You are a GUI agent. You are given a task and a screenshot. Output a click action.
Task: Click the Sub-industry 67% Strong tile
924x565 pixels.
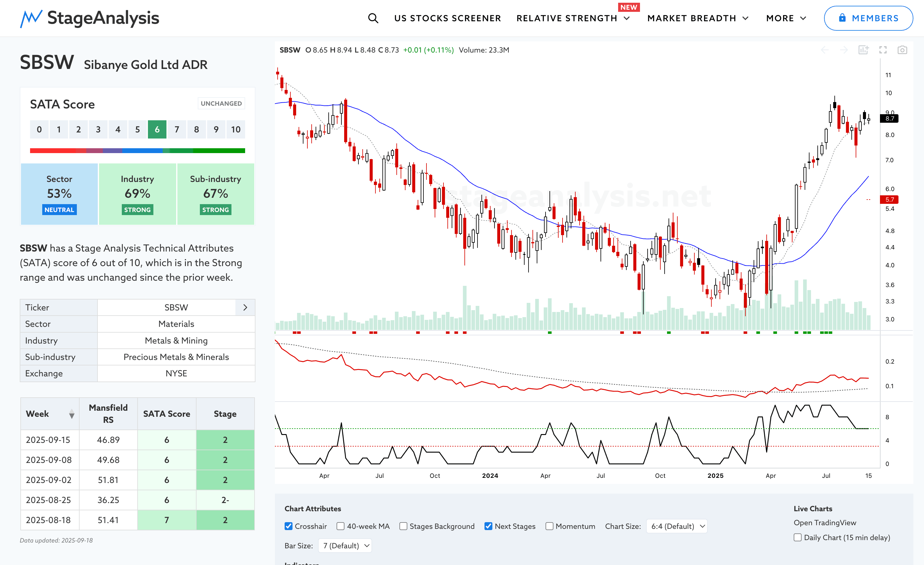(x=216, y=194)
